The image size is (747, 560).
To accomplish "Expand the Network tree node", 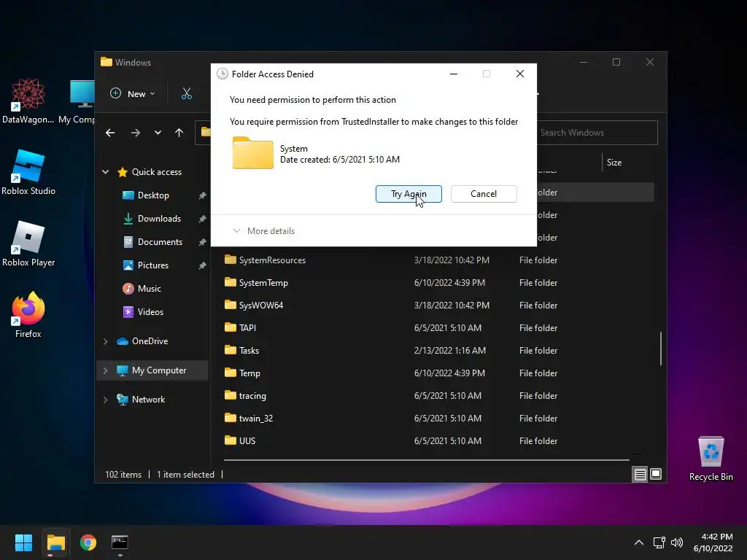I will pos(105,400).
